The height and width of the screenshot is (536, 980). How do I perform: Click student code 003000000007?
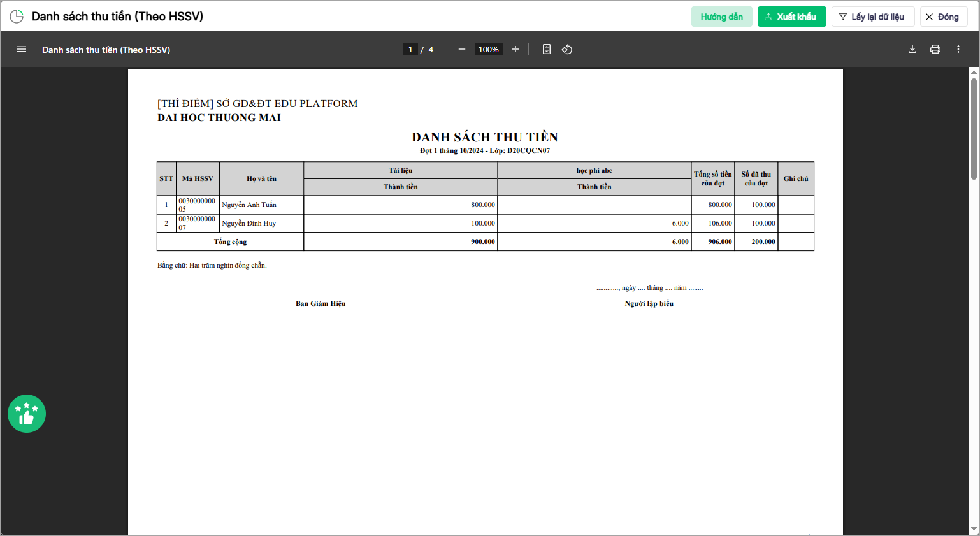[x=198, y=223]
